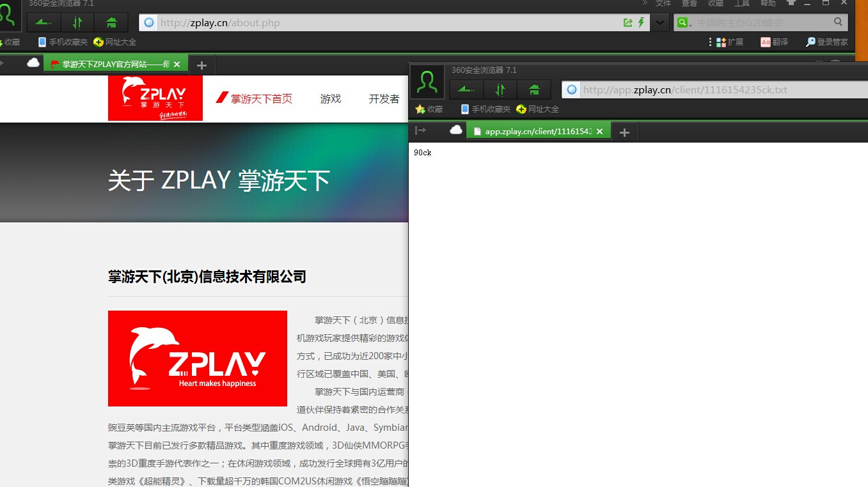Screen dimensions: 868x487
Task: Click the three-dot toolbar overflow icon beside 扩展
Action: pyautogui.click(x=710, y=42)
